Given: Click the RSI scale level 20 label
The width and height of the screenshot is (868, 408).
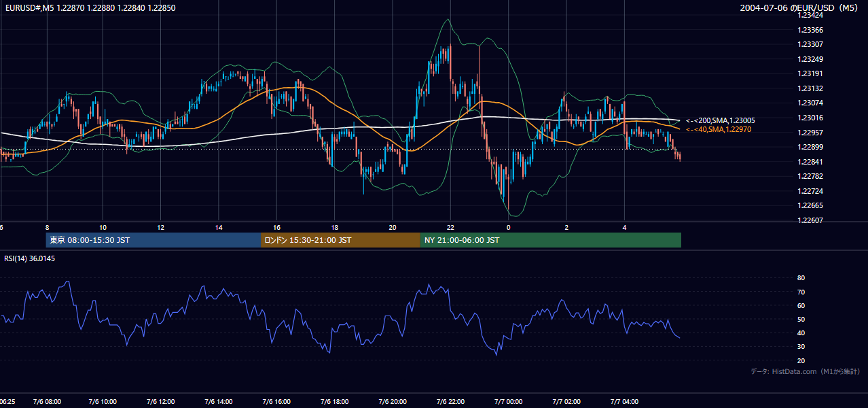Looking at the screenshot, I should click(x=801, y=360).
